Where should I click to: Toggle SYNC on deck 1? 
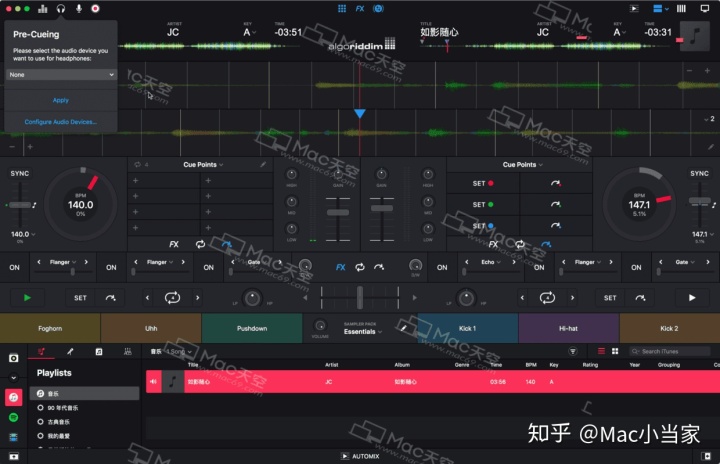tap(20, 173)
